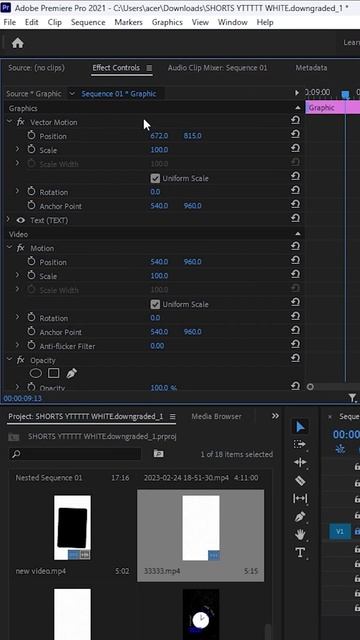Create ellipse mask under Opacity

[x=36, y=373]
